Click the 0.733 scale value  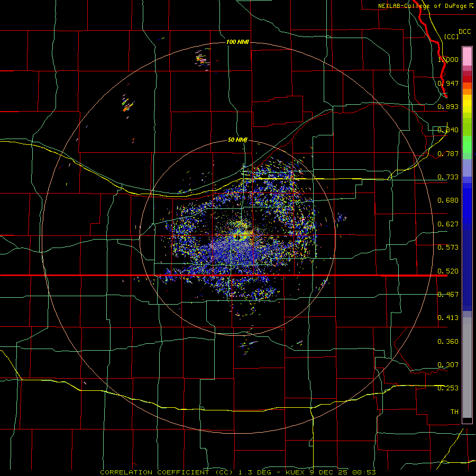tap(448, 177)
